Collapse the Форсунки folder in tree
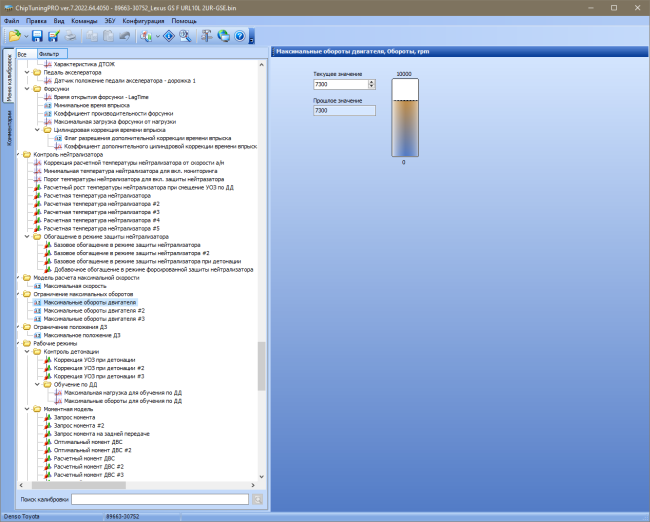The image size is (650, 522). click(x=27, y=89)
